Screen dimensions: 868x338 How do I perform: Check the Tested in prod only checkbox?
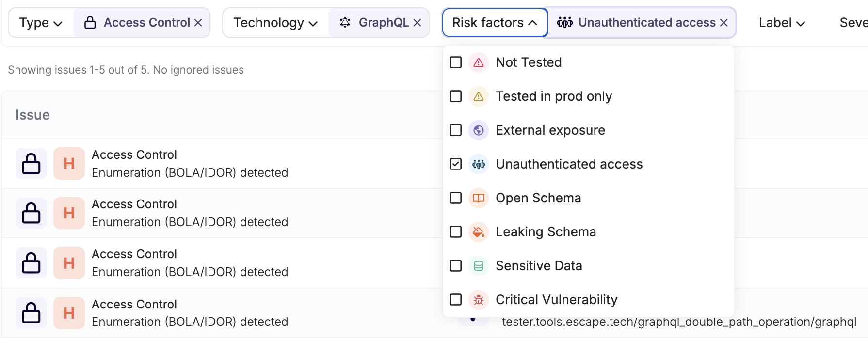pos(455,96)
